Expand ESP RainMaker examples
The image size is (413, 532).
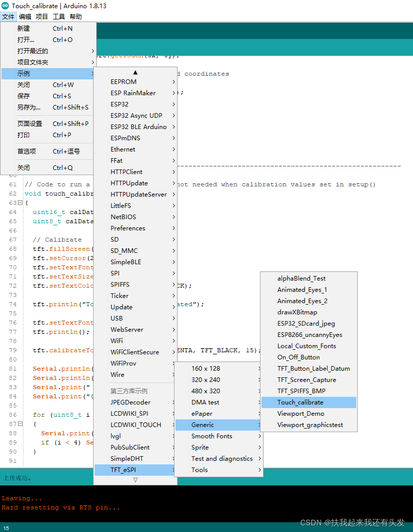(x=135, y=93)
